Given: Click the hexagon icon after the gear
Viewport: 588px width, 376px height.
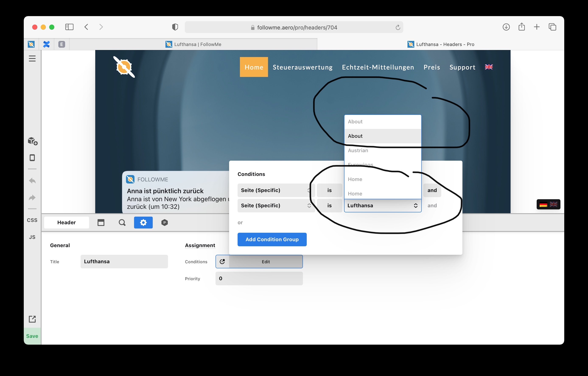Looking at the screenshot, I should coord(165,222).
